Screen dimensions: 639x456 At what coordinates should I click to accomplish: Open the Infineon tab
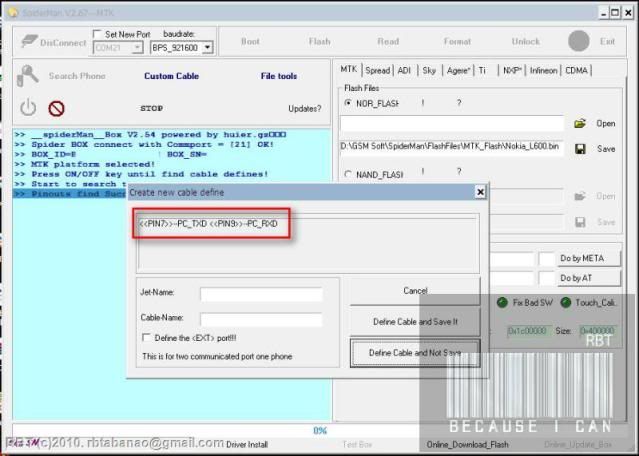pyautogui.click(x=543, y=70)
